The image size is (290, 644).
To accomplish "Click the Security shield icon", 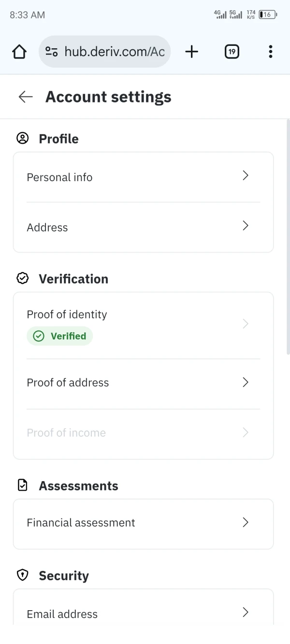I will [x=22, y=575].
